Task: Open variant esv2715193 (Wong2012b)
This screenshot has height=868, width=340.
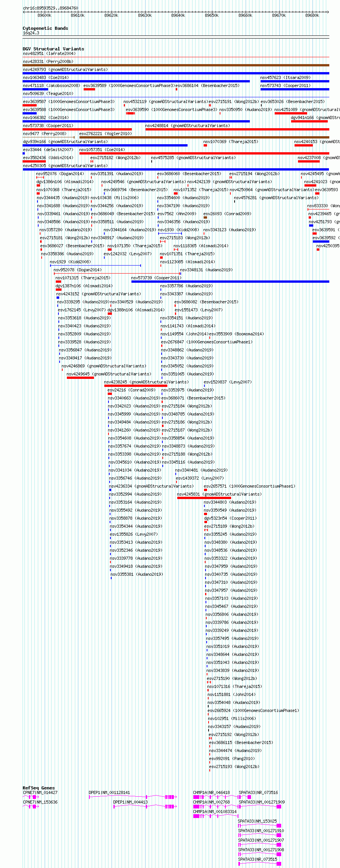Action: [x=234, y=767]
